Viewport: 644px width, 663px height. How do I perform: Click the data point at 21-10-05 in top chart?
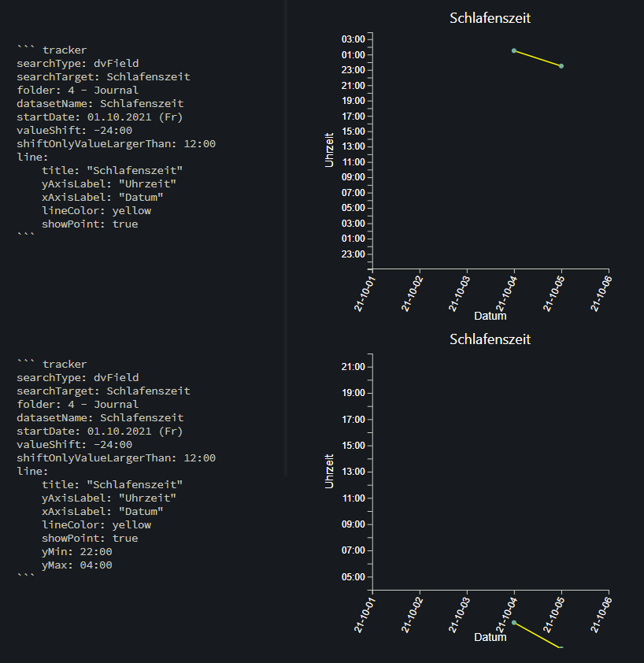pos(560,66)
